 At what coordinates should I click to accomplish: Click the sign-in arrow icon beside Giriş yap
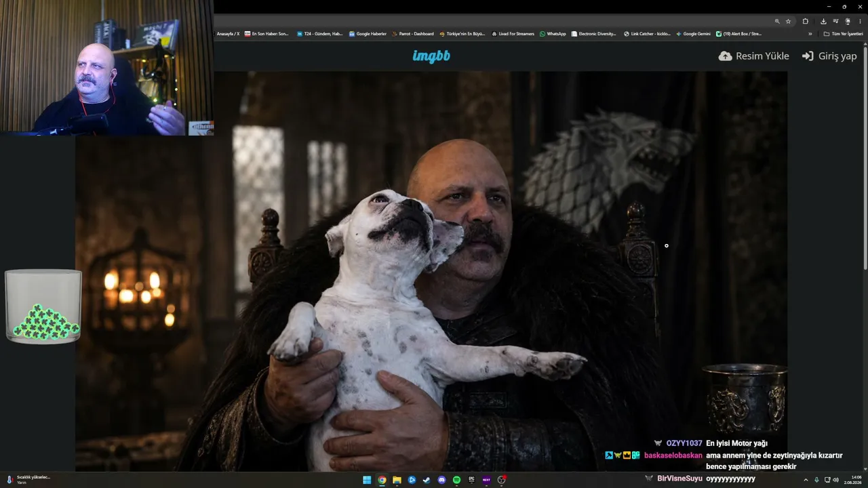click(x=808, y=56)
